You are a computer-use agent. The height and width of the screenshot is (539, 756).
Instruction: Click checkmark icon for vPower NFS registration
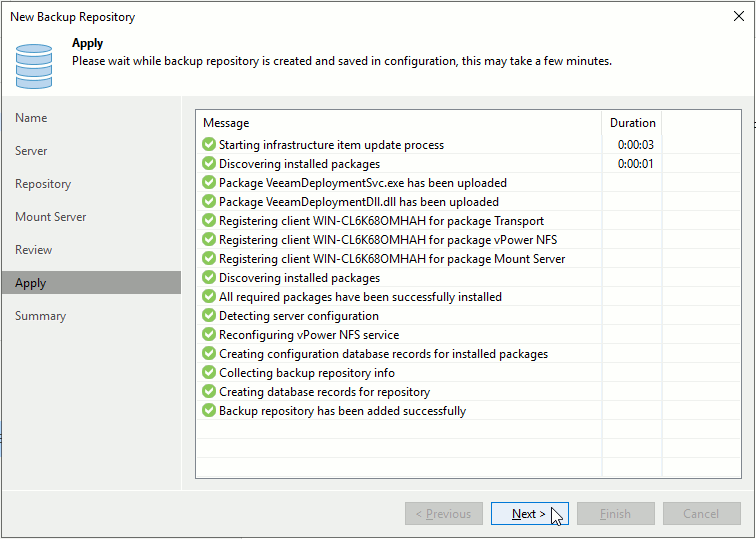click(x=209, y=240)
